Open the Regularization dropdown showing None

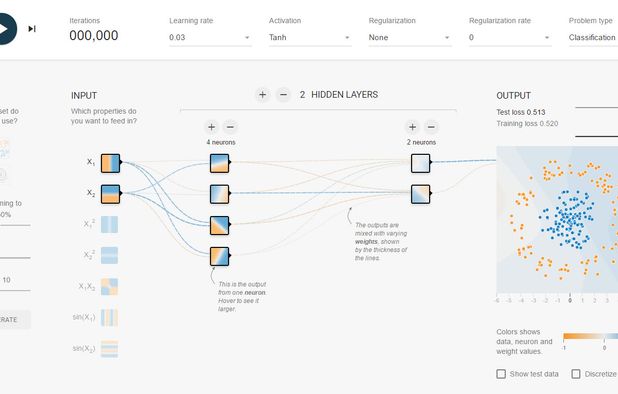410,37
